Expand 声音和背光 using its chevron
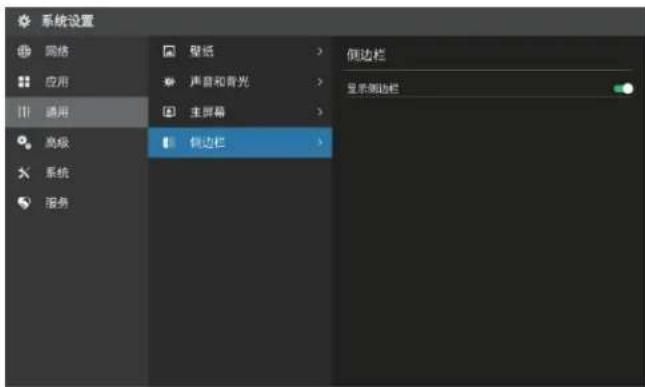This screenshot has height=387, width=645. click(x=319, y=82)
